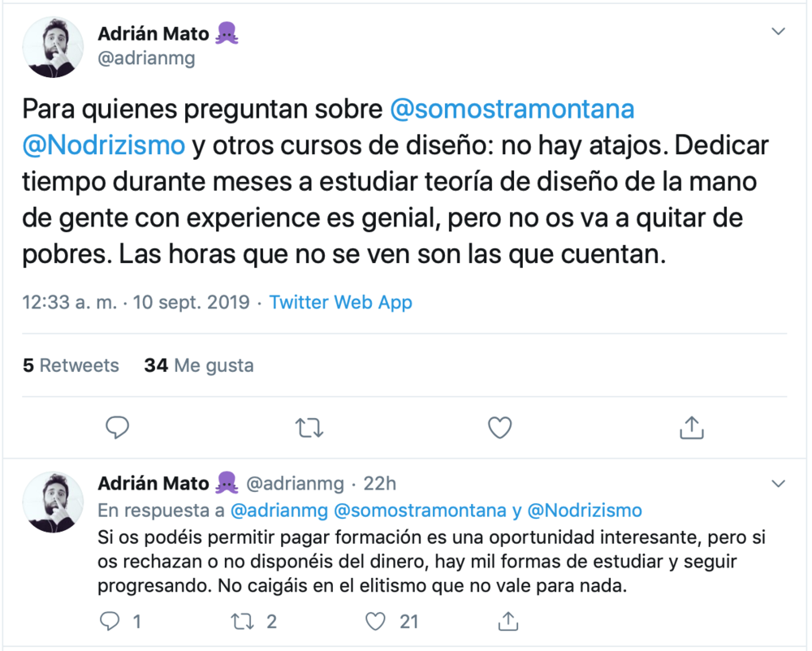Image resolution: width=812 pixels, height=651 pixels.
Task: Open @somostramontana mention in main tweet
Action: (512, 109)
